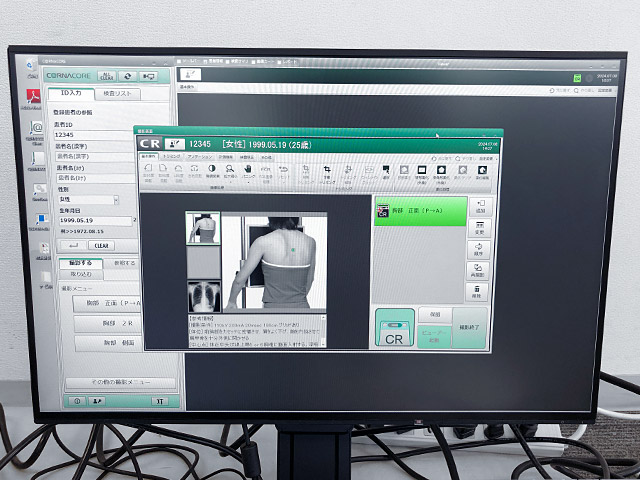Click the 患者名(カナ) input field
This screenshot has width=640, height=480.
click(x=96, y=178)
